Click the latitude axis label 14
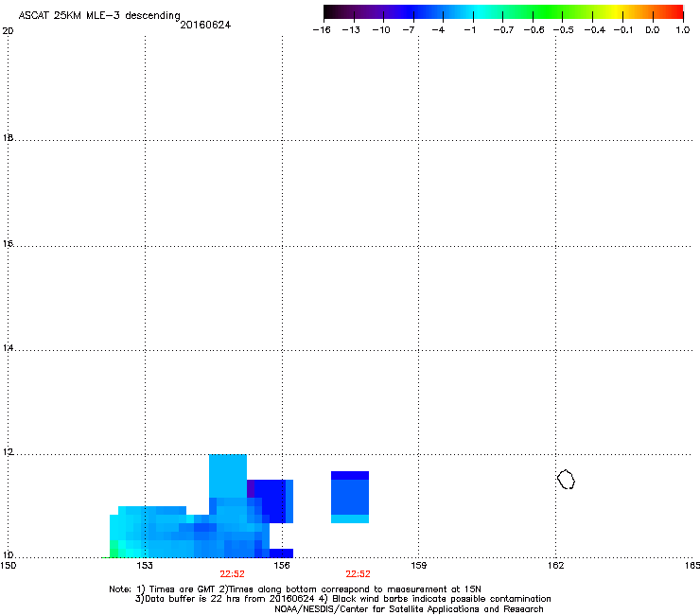 click(8, 347)
